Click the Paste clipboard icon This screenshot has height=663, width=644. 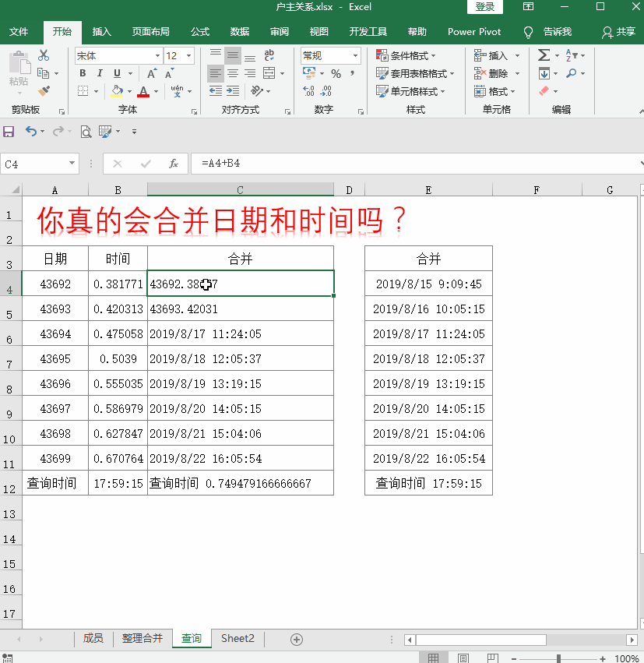point(19,64)
